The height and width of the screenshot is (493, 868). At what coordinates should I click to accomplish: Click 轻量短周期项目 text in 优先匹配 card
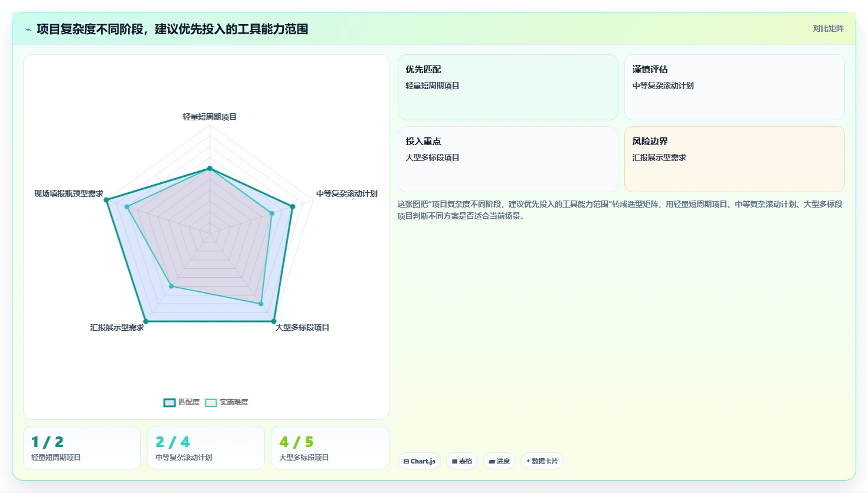pyautogui.click(x=433, y=86)
